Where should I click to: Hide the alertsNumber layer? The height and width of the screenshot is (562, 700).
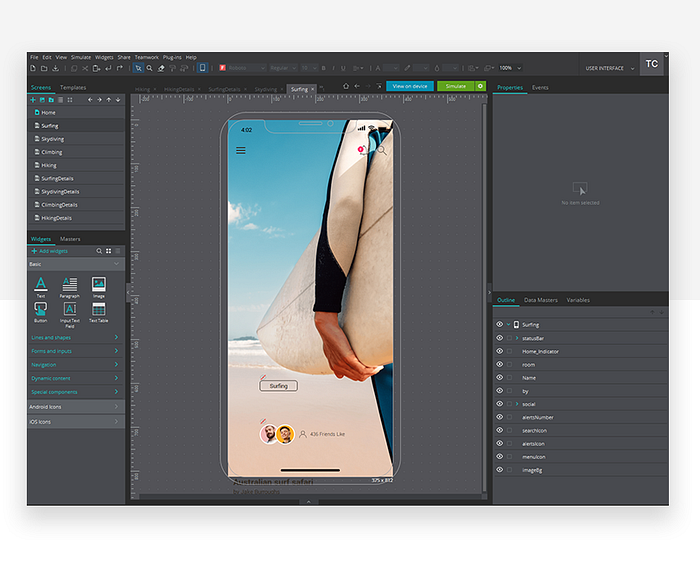click(500, 417)
